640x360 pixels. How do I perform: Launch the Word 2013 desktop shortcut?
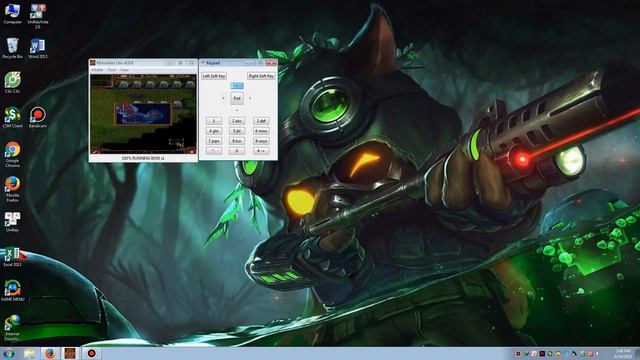[x=38, y=48]
